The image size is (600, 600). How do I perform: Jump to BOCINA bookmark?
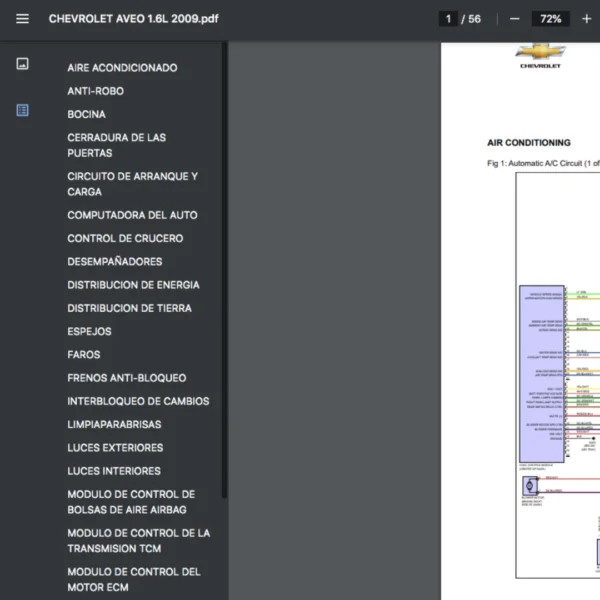pos(86,114)
